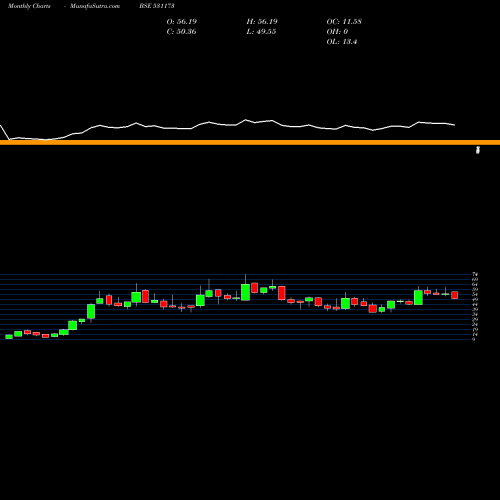The height and width of the screenshot is (500, 500).
Task: Select the first small green candlestick at the chart's left end
Action: pos(9,337)
